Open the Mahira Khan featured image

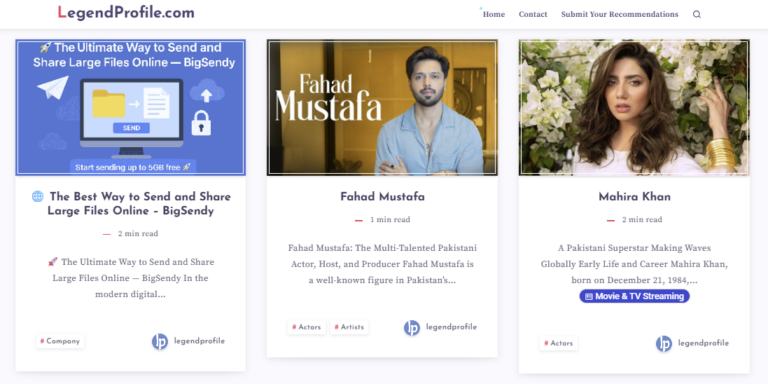click(634, 107)
